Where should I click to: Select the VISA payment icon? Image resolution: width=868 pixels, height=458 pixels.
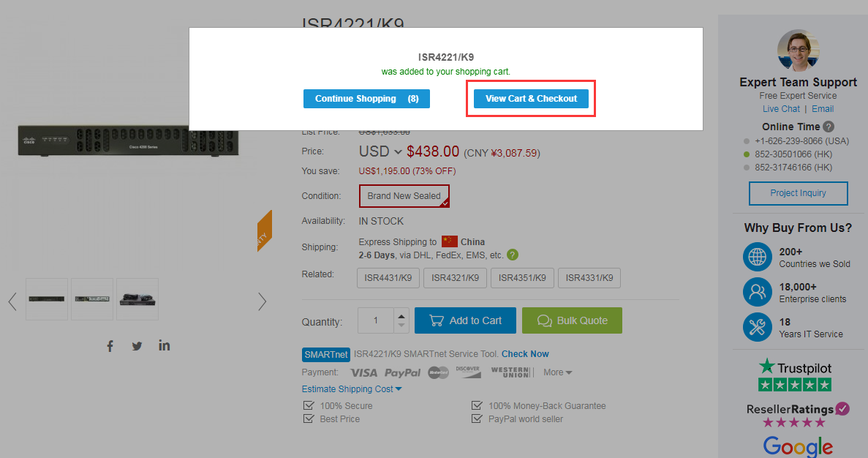pos(363,372)
